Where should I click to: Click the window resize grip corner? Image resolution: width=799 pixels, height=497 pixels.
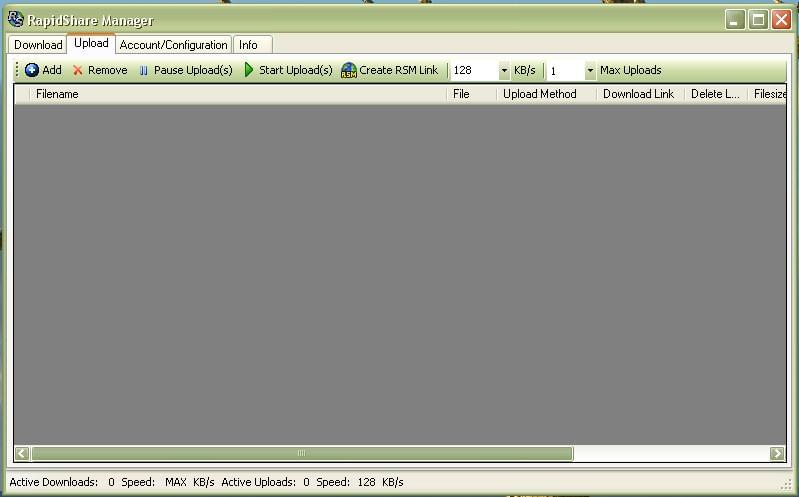pos(787,484)
